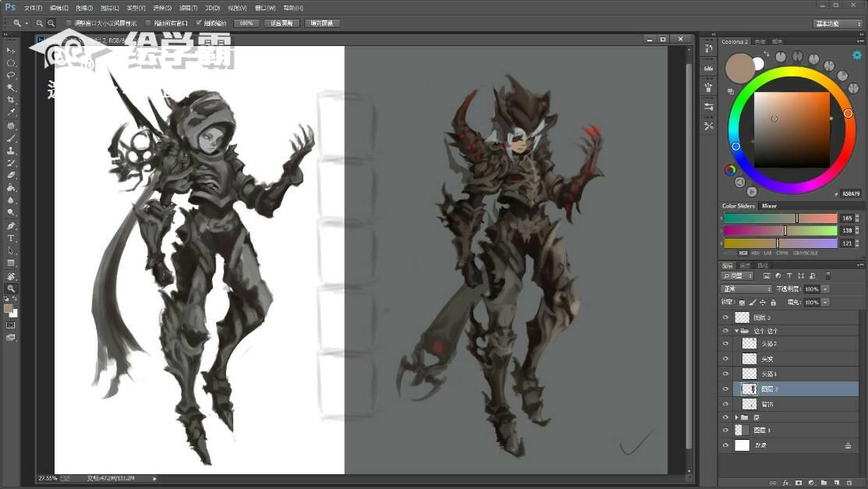868x489 pixels.
Task: Switch to the Mixer tab
Action: tap(770, 206)
